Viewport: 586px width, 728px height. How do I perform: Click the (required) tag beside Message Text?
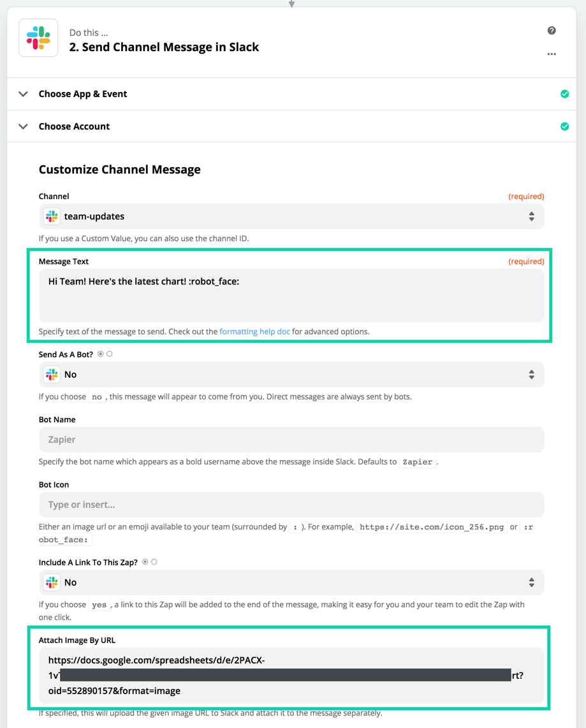[526, 262]
